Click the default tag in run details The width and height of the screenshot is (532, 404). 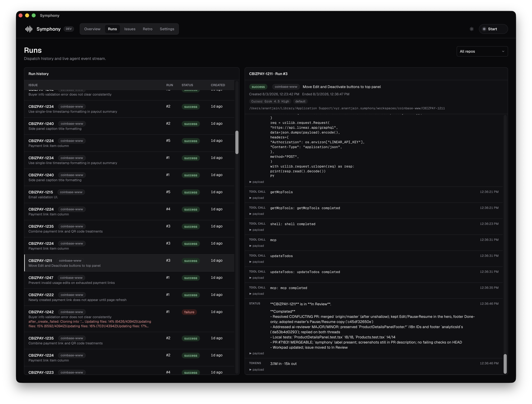pyautogui.click(x=300, y=101)
